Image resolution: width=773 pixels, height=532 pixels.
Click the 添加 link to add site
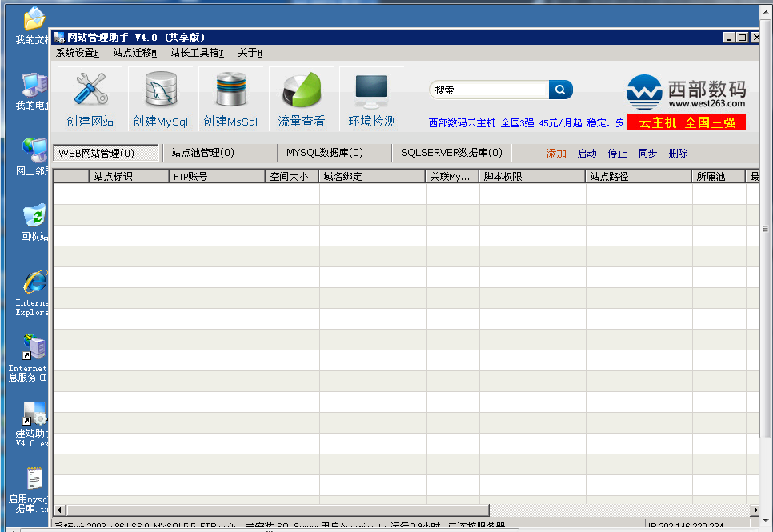556,154
